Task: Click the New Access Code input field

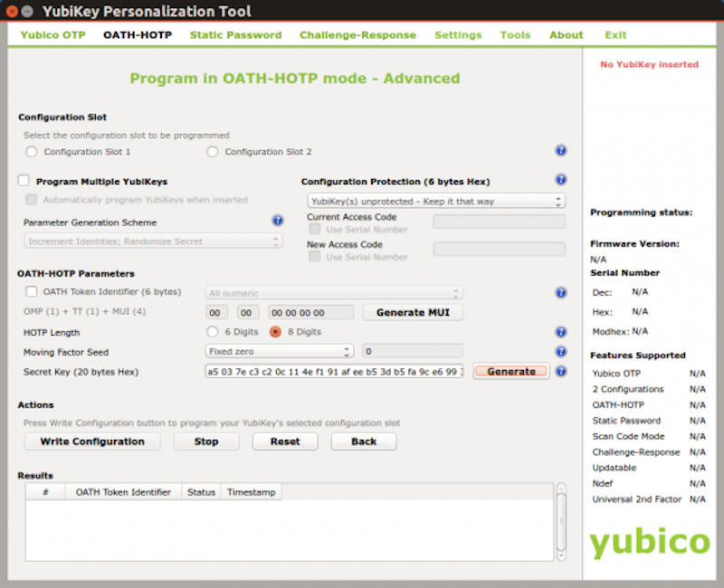Action: (x=500, y=250)
